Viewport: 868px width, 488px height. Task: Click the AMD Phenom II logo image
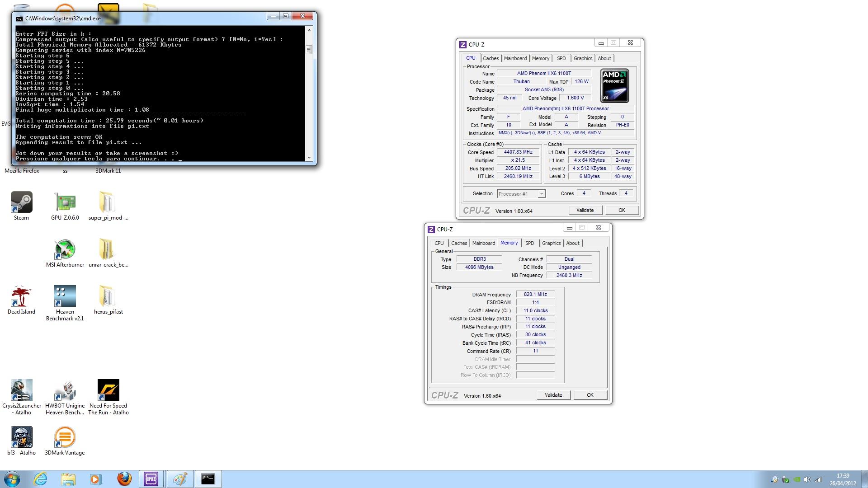pyautogui.click(x=614, y=86)
